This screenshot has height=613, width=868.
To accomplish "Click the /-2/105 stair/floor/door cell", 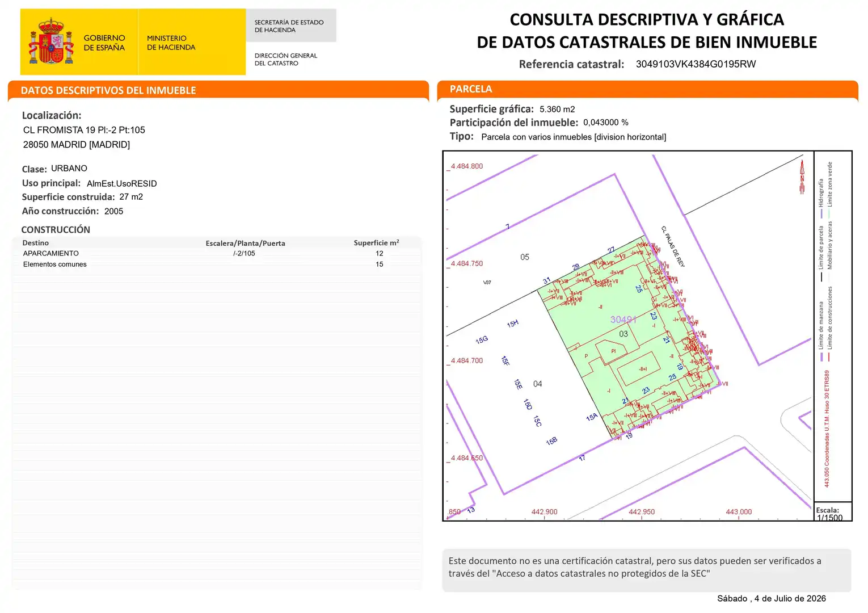I will [x=245, y=254].
